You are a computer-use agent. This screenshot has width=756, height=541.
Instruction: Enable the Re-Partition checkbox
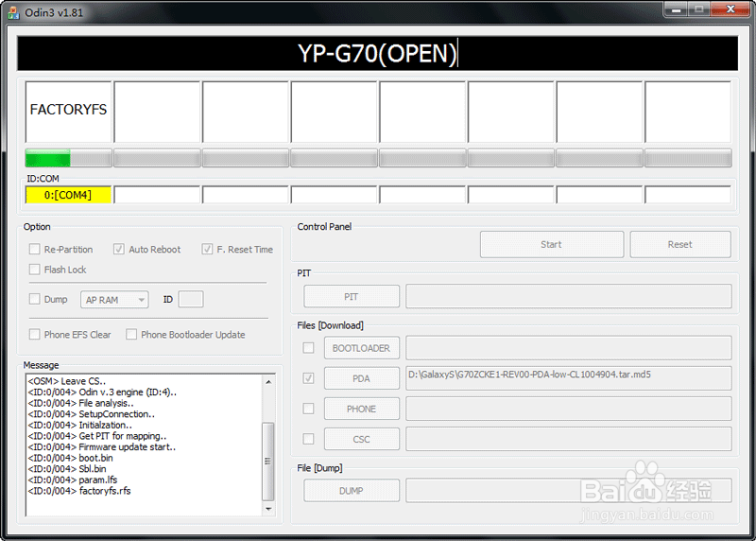(x=34, y=249)
